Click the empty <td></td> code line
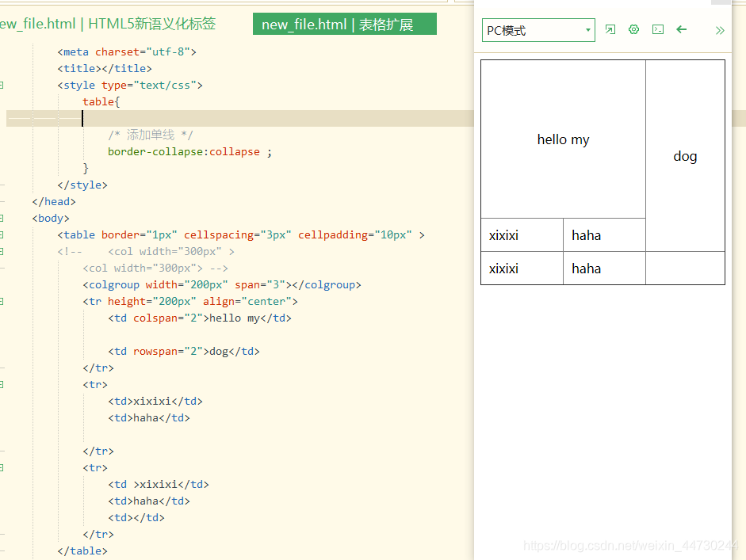 136,518
